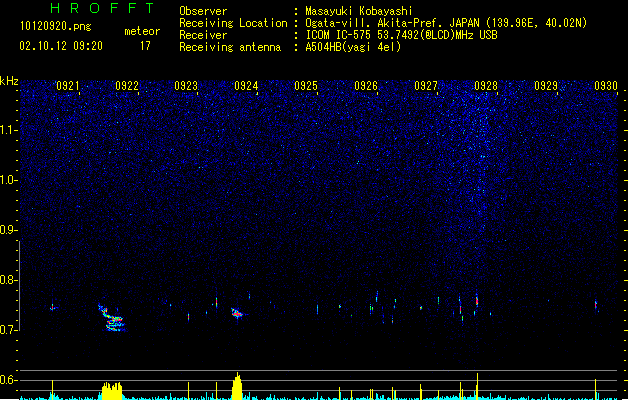Click the 0930 time marker
The image size is (629, 400).
click(606, 86)
